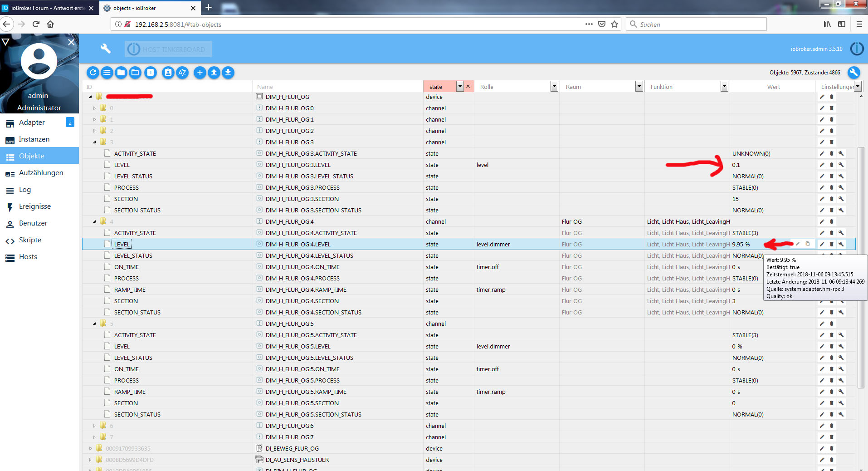Viewport: 868px width, 471px height.
Task: Open the Log page
Action: [39, 190]
